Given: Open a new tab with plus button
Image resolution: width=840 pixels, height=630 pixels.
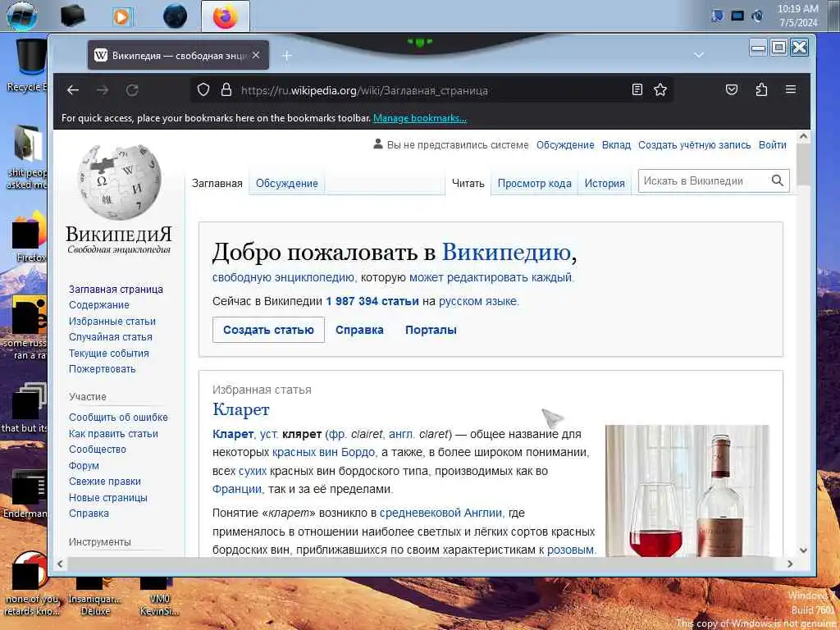Looking at the screenshot, I should coord(286,55).
